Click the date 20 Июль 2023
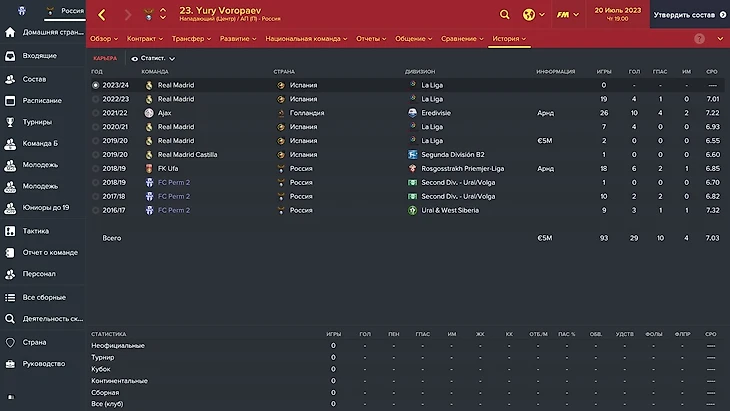730x411 pixels. click(620, 9)
